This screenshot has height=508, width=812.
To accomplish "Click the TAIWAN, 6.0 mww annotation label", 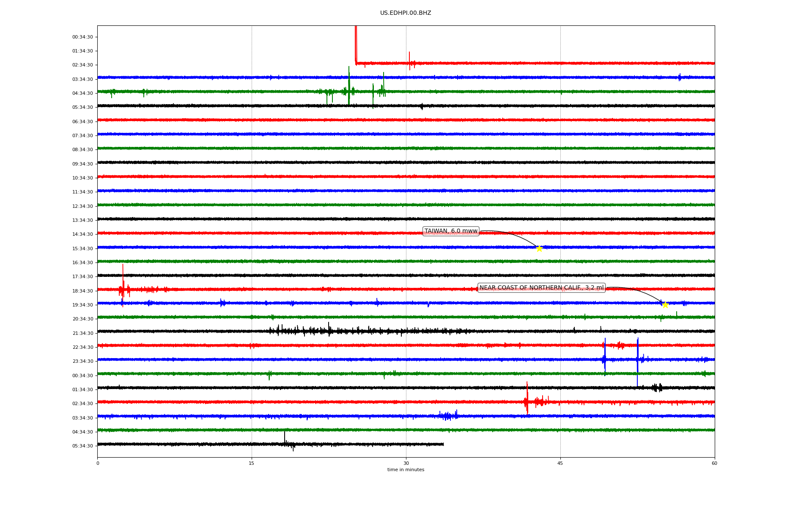I will [x=451, y=231].
